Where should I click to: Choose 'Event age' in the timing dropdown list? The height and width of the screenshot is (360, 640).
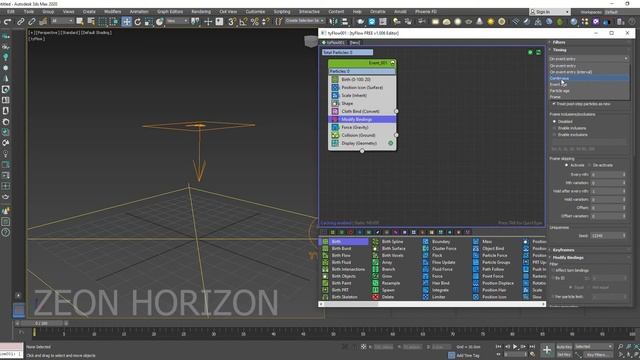(589, 84)
